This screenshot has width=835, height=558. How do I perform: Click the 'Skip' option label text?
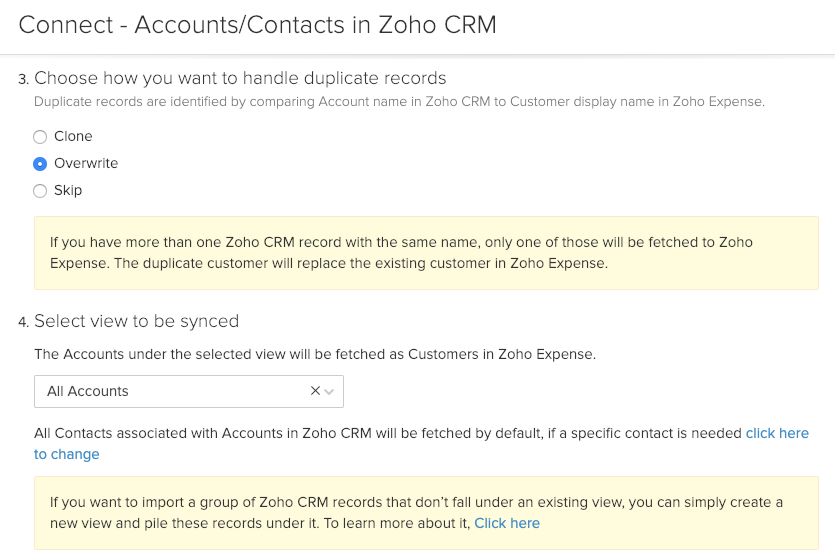(x=68, y=191)
